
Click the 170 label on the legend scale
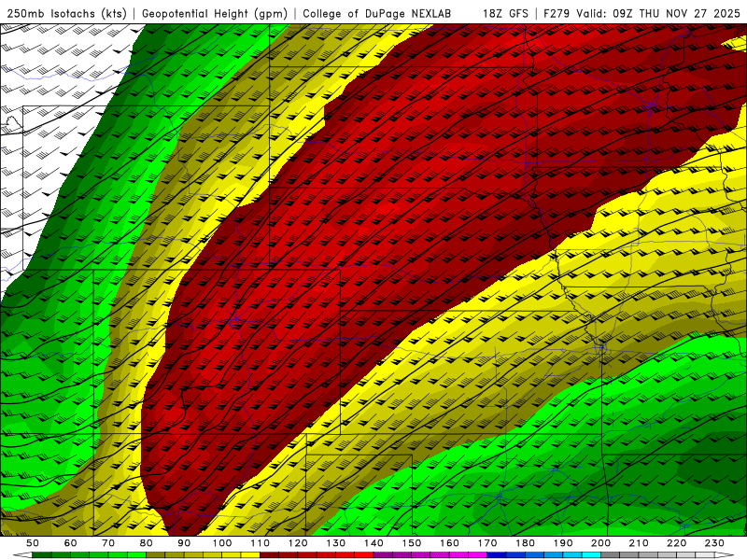[487, 543]
